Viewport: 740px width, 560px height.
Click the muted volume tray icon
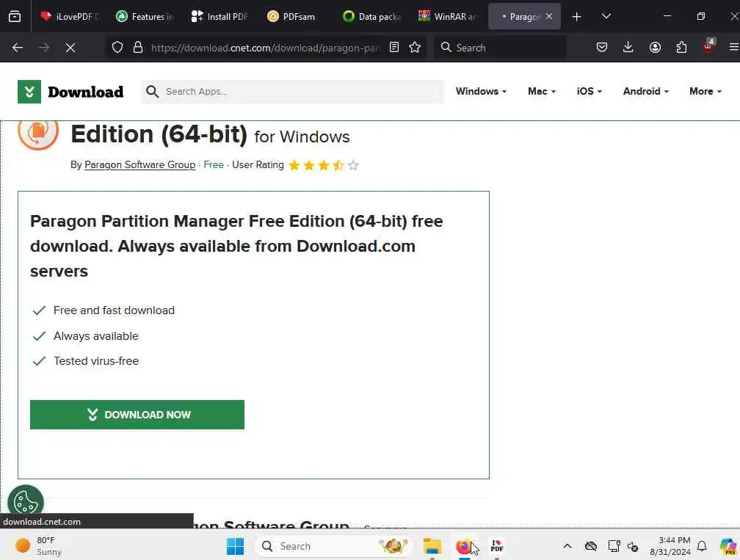click(x=633, y=546)
